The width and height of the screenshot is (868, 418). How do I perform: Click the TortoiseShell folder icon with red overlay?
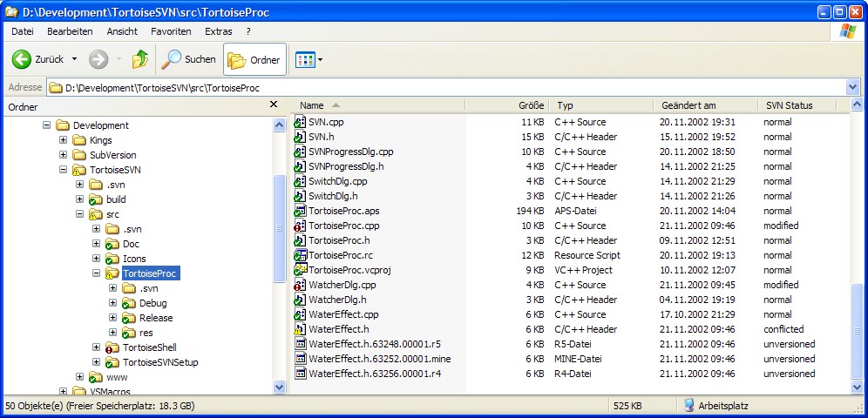click(112, 347)
